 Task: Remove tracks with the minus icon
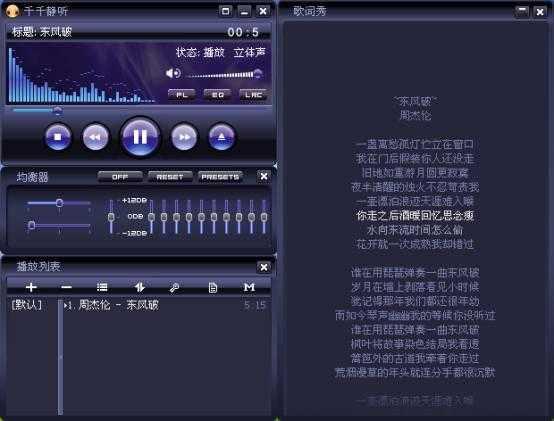[x=66, y=287]
